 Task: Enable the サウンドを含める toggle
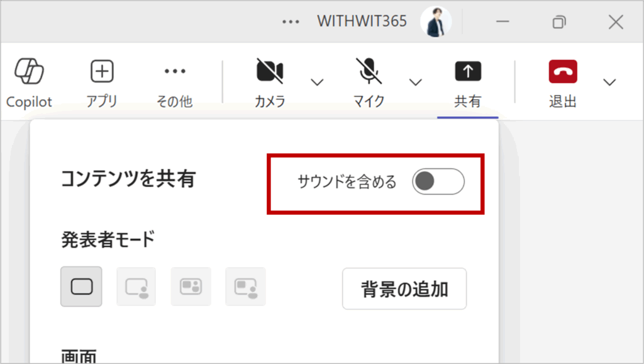pyautogui.click(x=438, y=181)
